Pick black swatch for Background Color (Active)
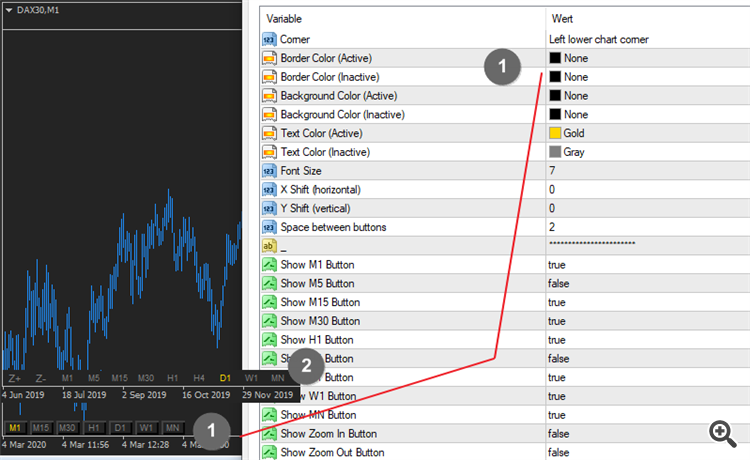This screenshot has height=460, width=750. (555, 96)
